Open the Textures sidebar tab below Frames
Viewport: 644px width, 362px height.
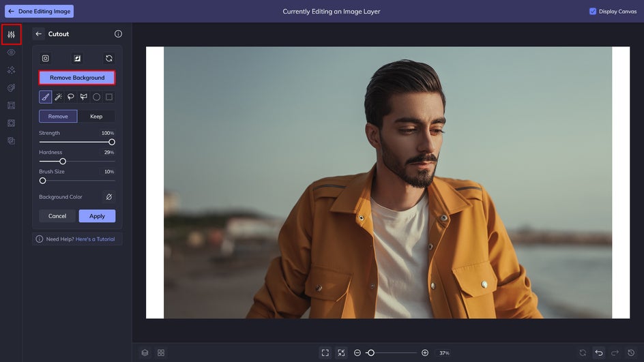(11, 123)
